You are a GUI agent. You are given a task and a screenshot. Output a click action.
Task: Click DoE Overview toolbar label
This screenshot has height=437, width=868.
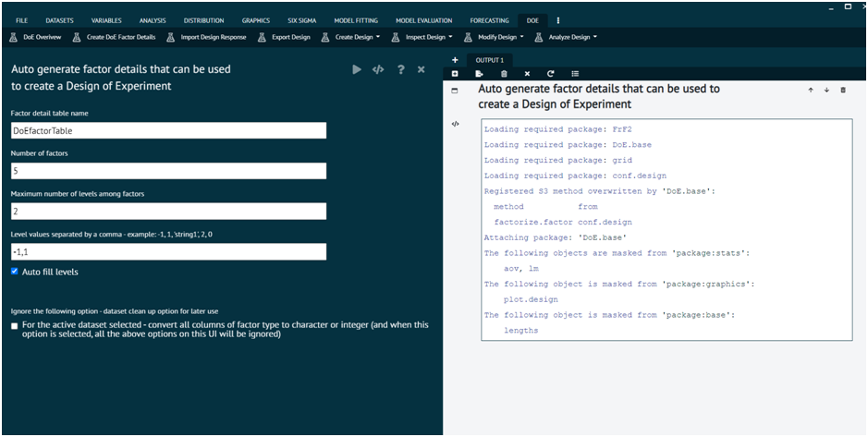[43, 38]
